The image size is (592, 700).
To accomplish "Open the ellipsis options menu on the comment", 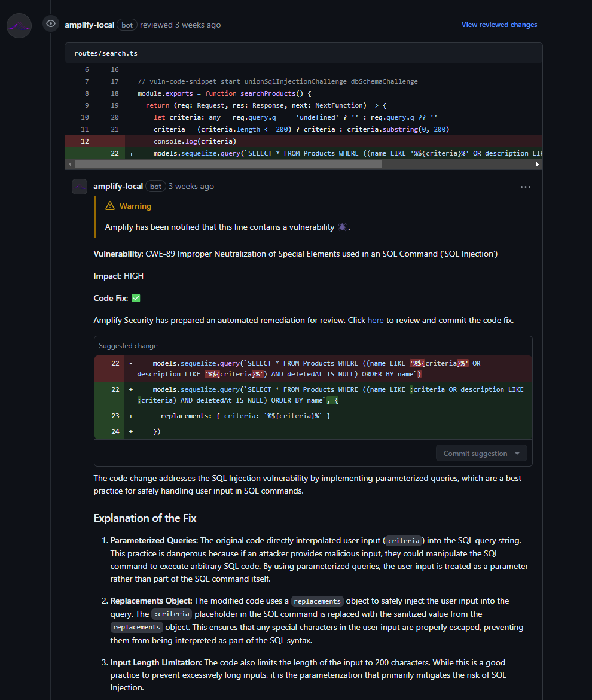I will (525, 187).
